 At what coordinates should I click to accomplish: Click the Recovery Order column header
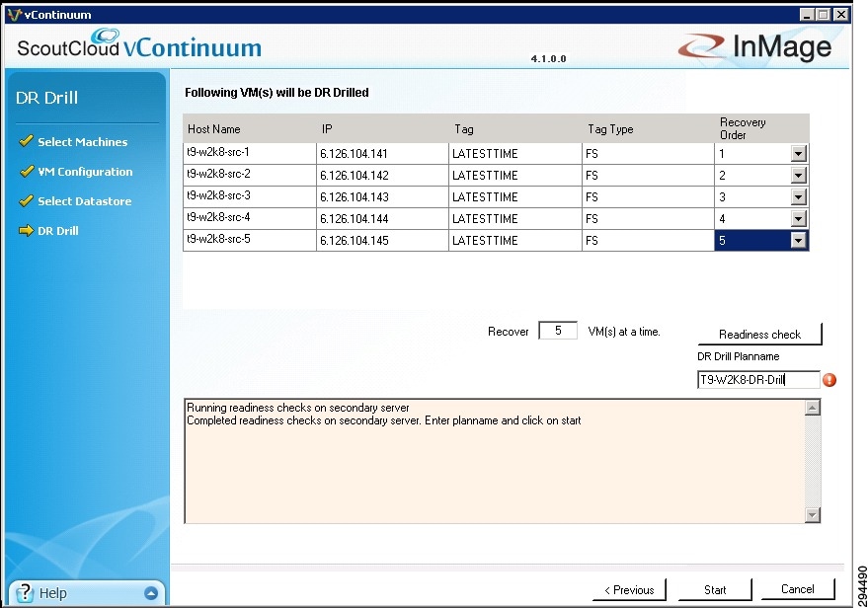point(762,128)
